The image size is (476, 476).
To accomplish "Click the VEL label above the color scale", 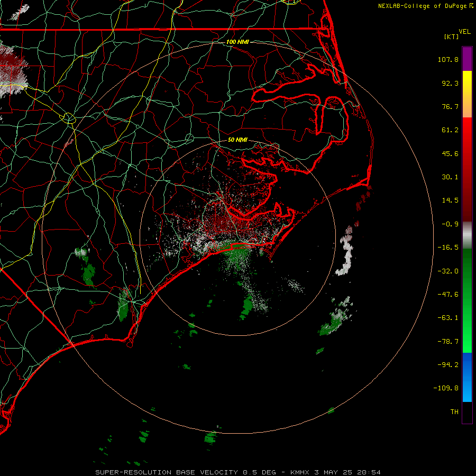I will 465,31.
